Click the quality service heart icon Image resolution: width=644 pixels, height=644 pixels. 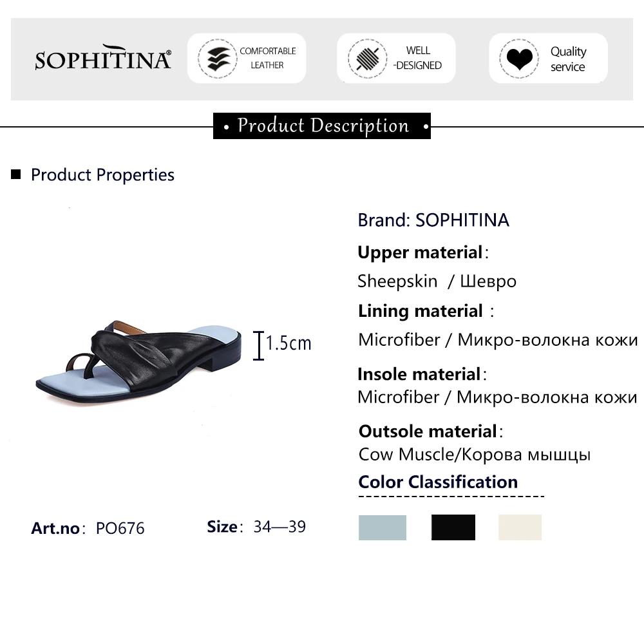518,59
